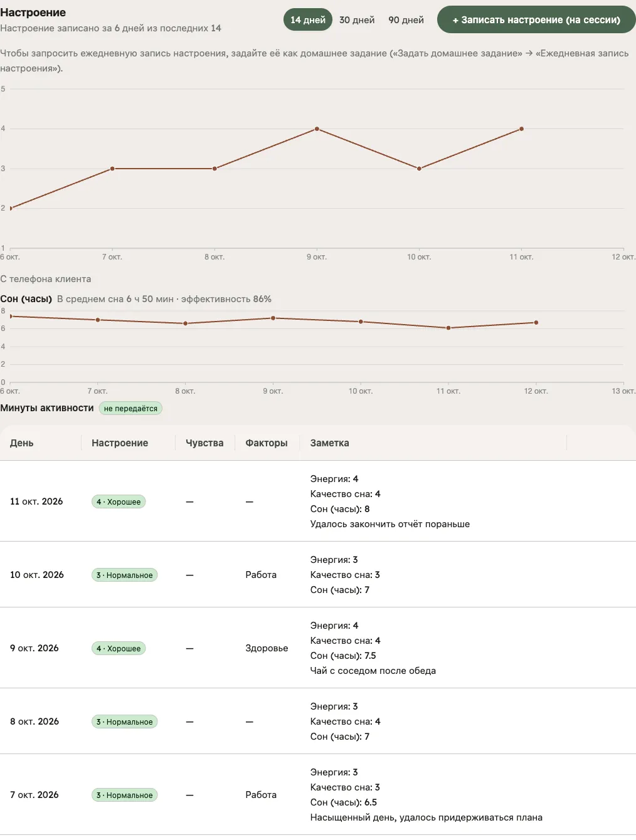Click the sleep chart point at 9 окт.
The image size is (636, 840).
(x=273, y=318)
